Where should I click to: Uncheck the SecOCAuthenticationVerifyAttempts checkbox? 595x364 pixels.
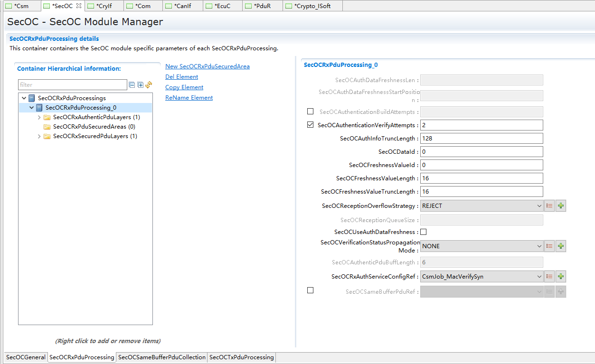(x=311, y=125)
